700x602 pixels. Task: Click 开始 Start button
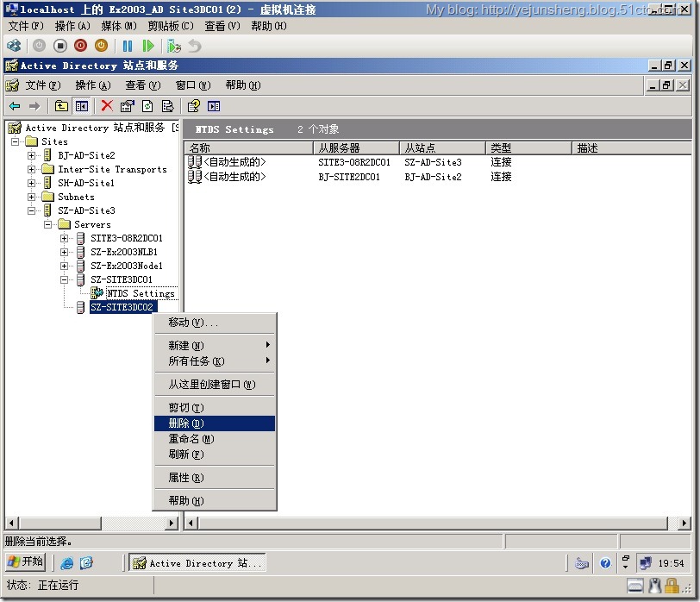coord(26,561)
